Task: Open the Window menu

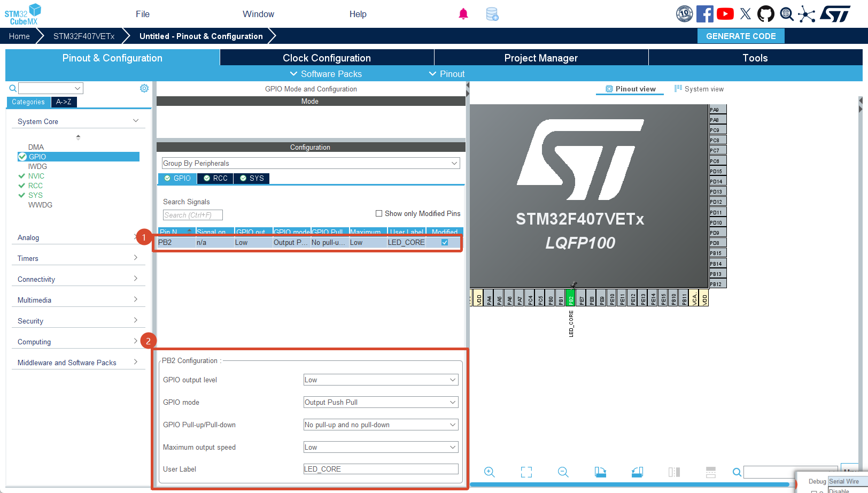Action: coord(258,14)
